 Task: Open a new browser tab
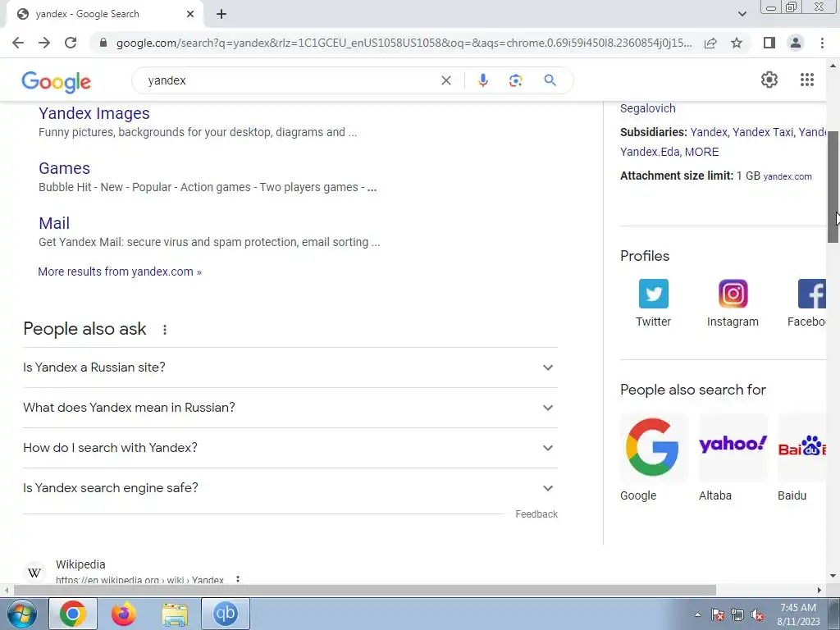click(x=221, y=15)
